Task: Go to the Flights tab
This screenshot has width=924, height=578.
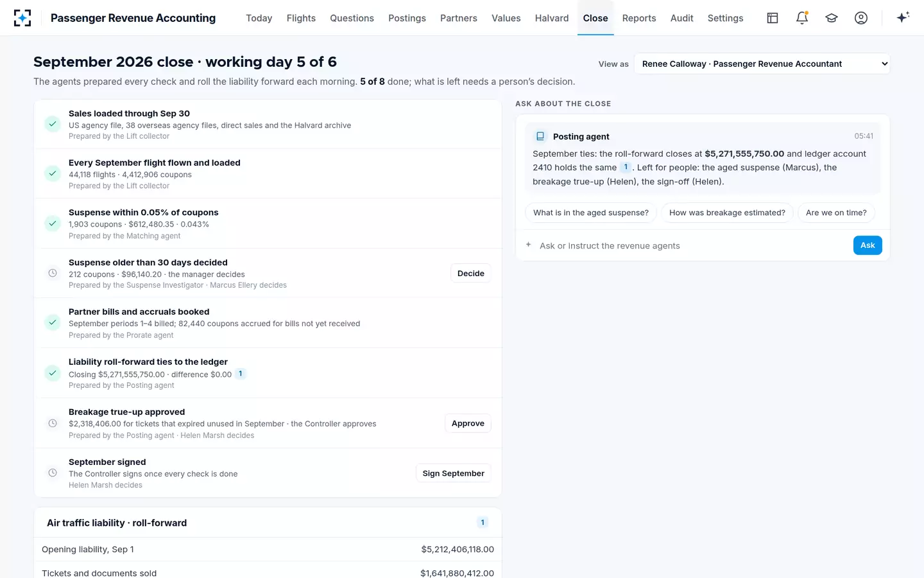Action: (x=301, y=18)
